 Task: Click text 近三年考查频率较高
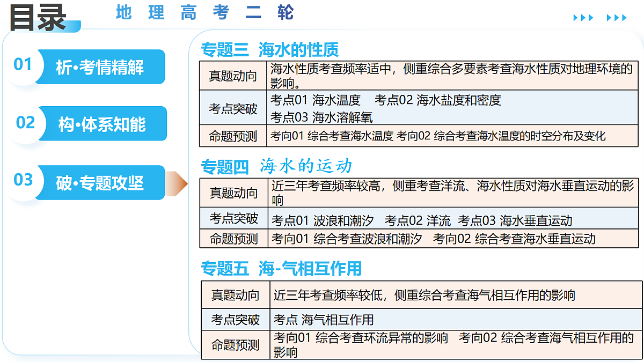(328, 186)
